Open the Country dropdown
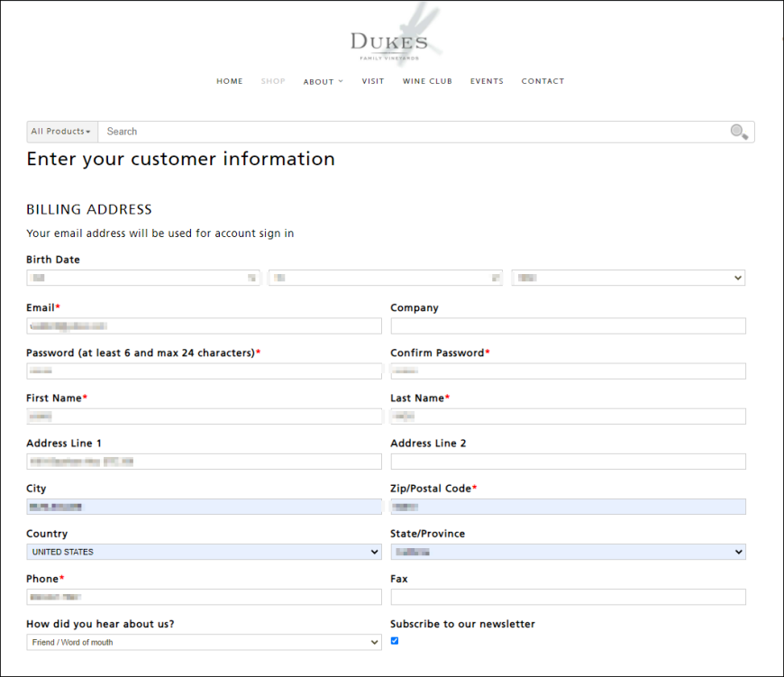784x677 pixels. pyautogui.click(x=204, y=552)
